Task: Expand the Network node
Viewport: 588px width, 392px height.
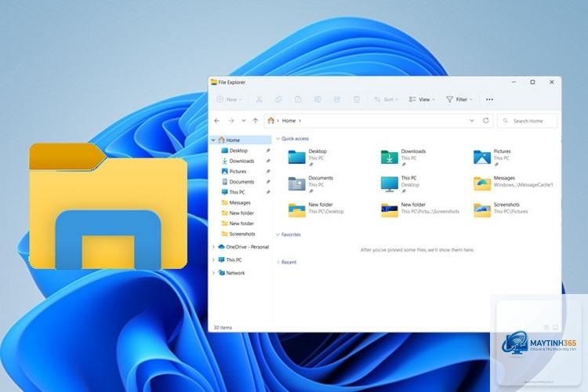Action: pos(213,273)
